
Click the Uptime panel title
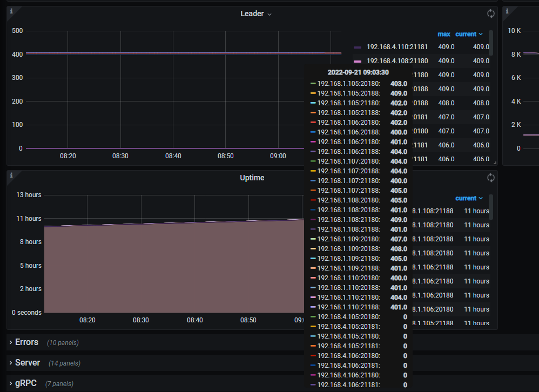tap(252, 178)
